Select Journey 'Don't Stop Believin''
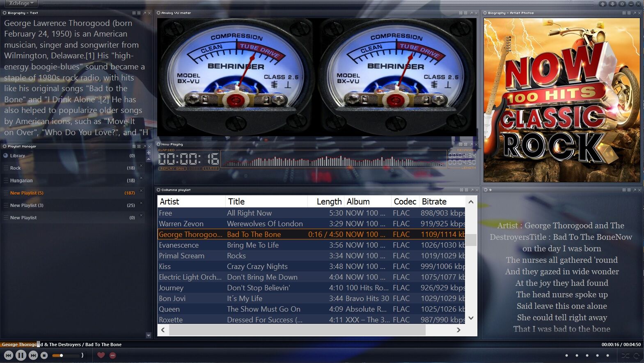This screenshot has height=363, width=644. (312, 288)
